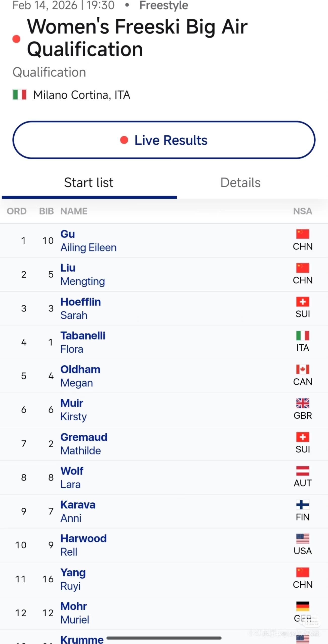Tap the Austrian flag beside Wolf

click(x=303, y=471)
